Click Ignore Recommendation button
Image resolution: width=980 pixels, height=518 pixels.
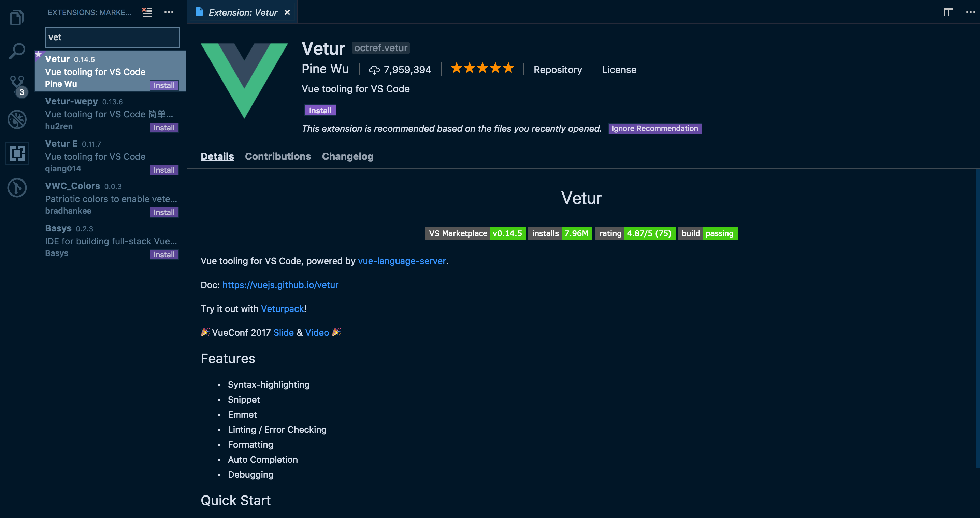[x=654, y=129]
